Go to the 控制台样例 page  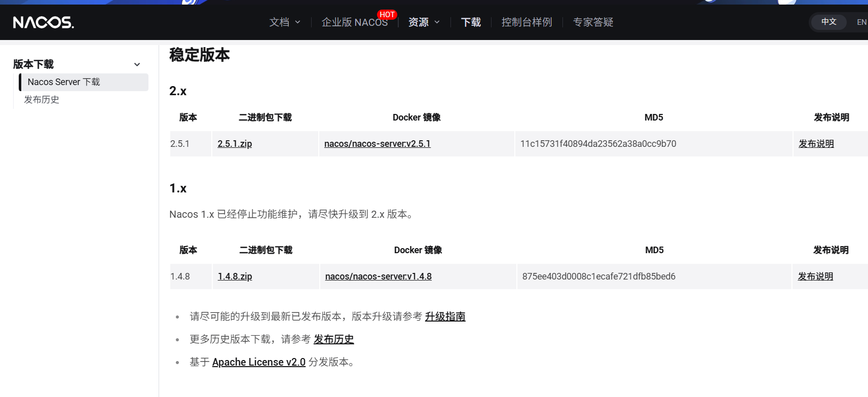point(526,22)
